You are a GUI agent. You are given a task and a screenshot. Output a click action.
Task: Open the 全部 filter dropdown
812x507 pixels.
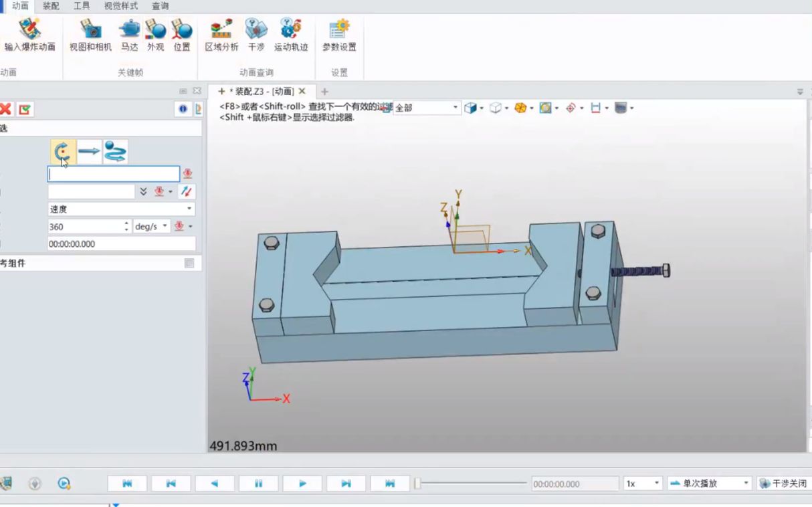click(454, 107)
